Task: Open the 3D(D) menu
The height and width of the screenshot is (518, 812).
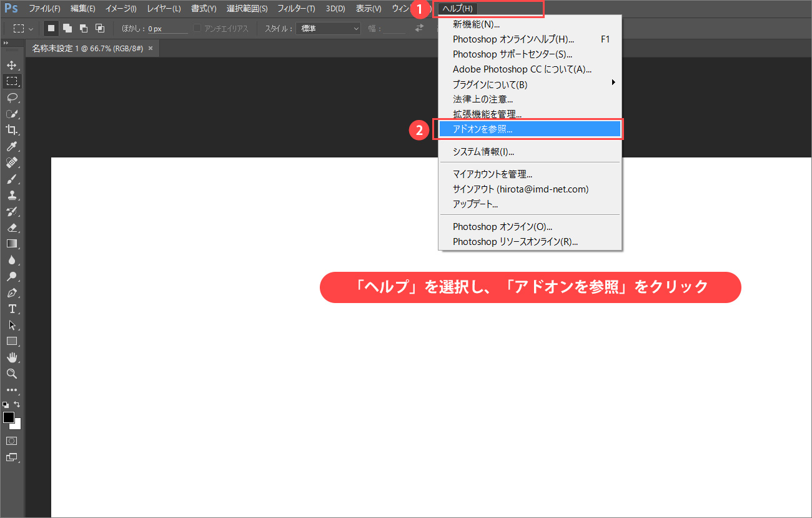Action: 335,9
